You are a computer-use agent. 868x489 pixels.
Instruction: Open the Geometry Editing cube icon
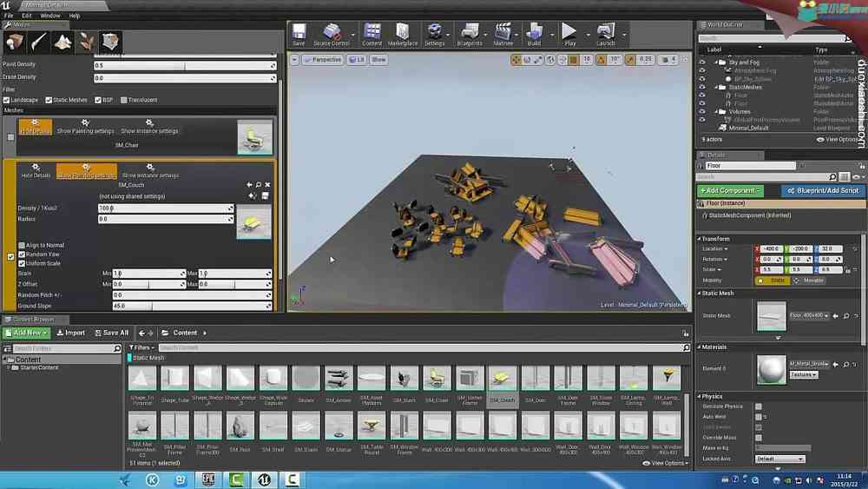[110, 42]
